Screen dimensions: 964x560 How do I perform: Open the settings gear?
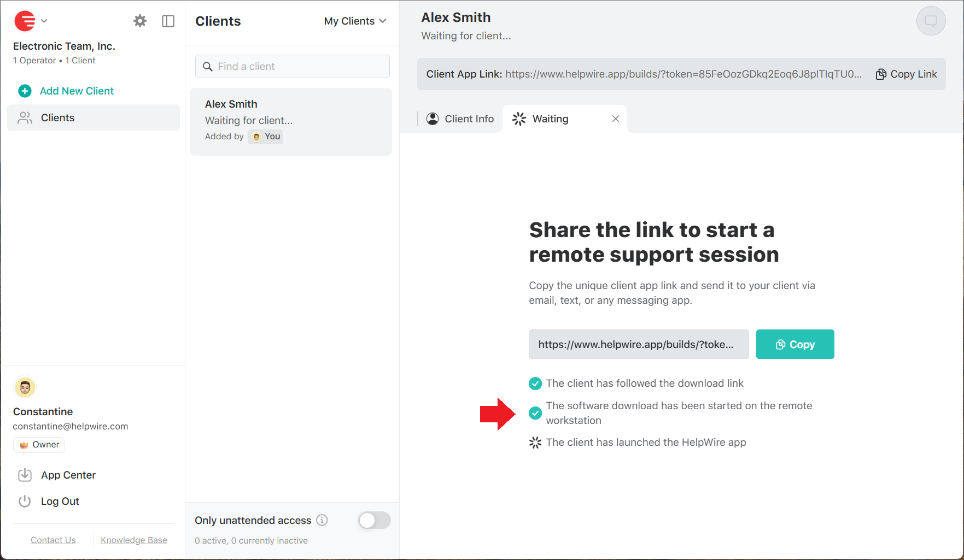point(139,20)
